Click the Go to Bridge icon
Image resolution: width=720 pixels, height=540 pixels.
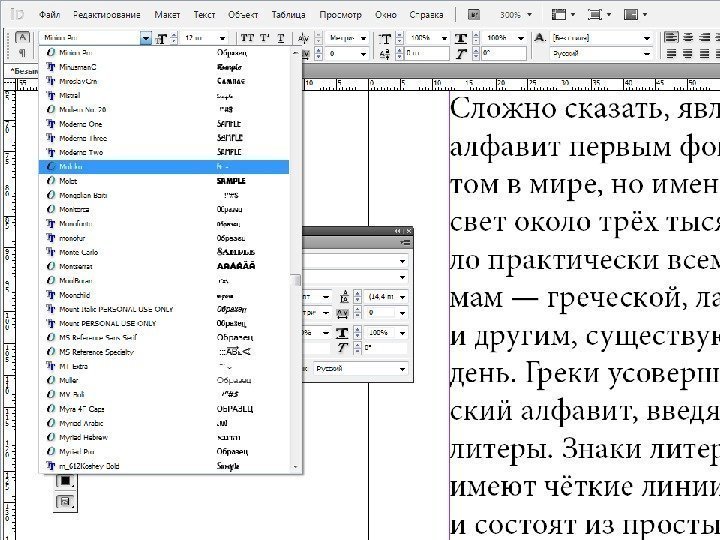[474, 15]
